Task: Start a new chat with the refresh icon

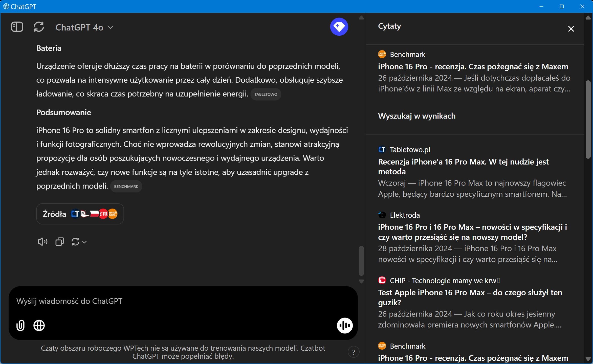Action: pyautogui.click(x=39, y=27)
